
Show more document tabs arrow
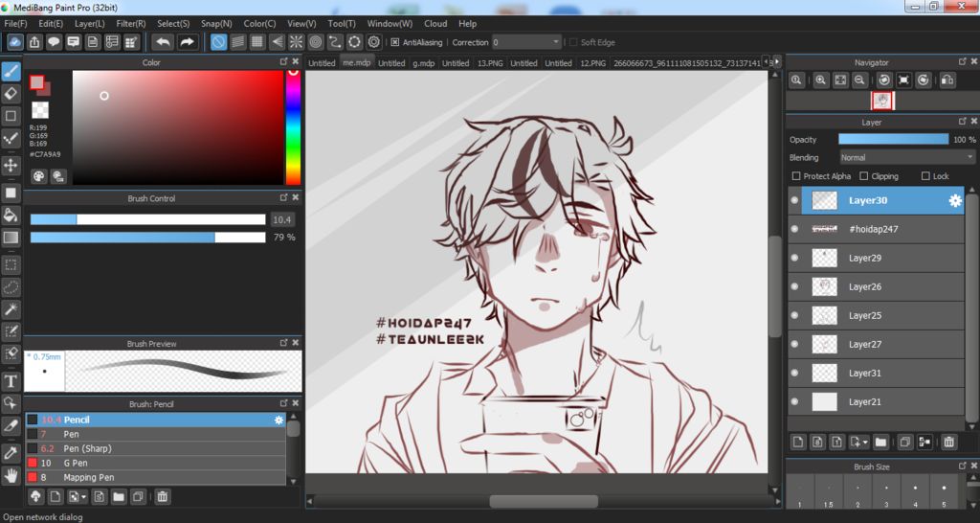point(775,62)
